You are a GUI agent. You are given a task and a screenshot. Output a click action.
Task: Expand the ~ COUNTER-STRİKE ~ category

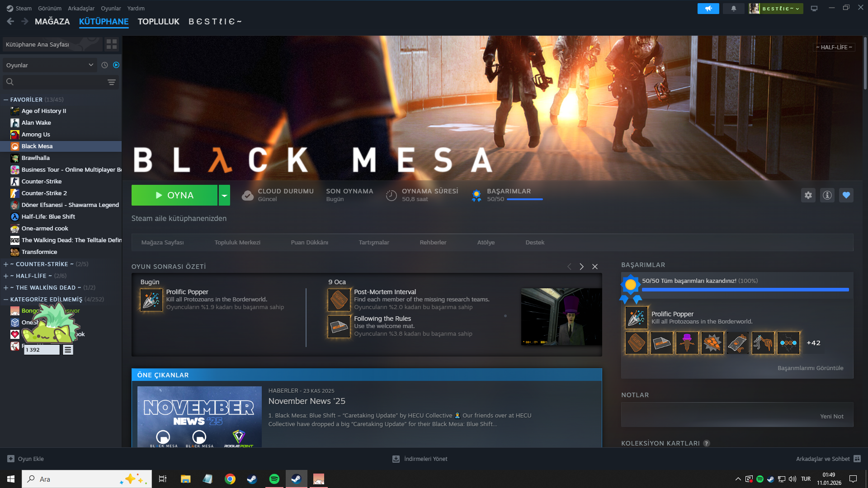tap(6, 264)
